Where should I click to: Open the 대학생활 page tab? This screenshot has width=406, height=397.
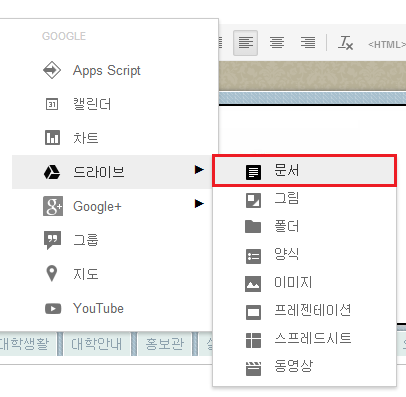point(27,344)
